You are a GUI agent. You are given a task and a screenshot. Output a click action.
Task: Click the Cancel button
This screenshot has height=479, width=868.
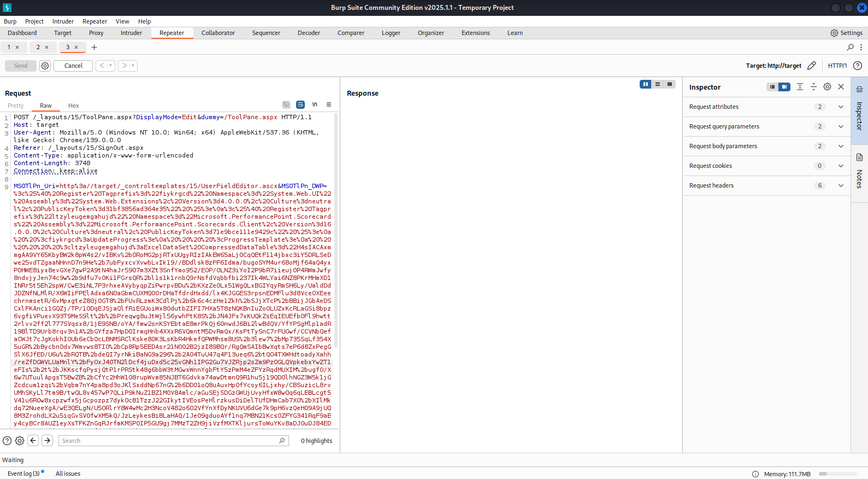(x=73, y=66)
